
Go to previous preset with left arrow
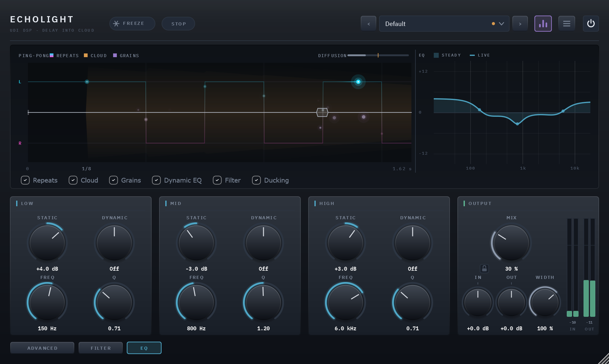click(x=369, y=24)
